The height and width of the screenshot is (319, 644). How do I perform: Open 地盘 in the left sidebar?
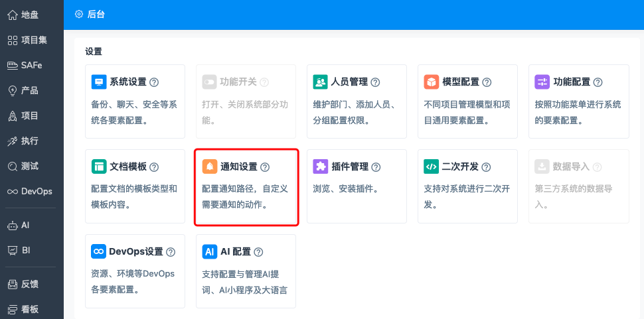[31, 15]
